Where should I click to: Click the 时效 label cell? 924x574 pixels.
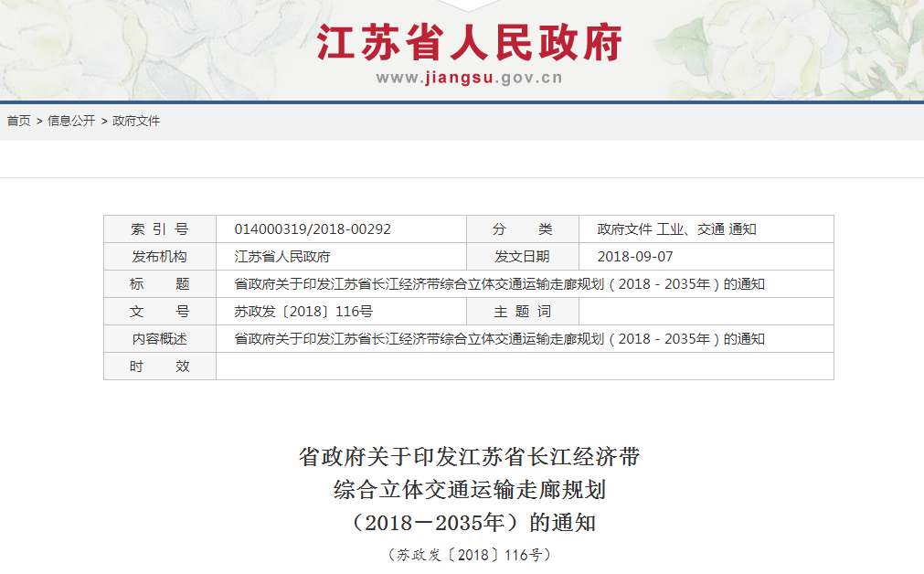(x=160, y=366)
